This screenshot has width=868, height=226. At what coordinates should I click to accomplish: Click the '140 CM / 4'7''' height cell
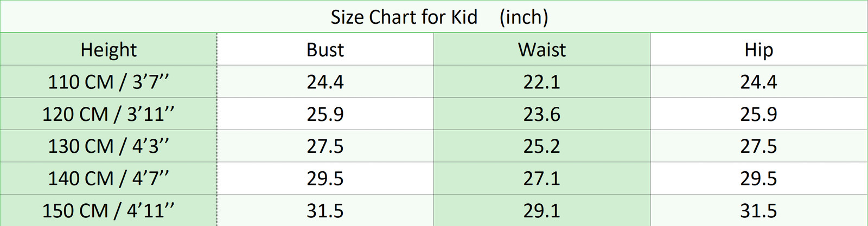108,178
